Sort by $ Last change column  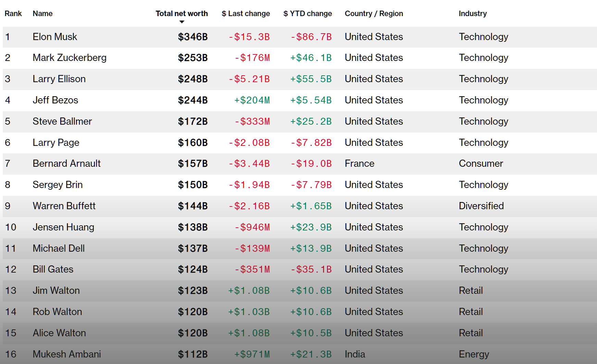[246, 14]
